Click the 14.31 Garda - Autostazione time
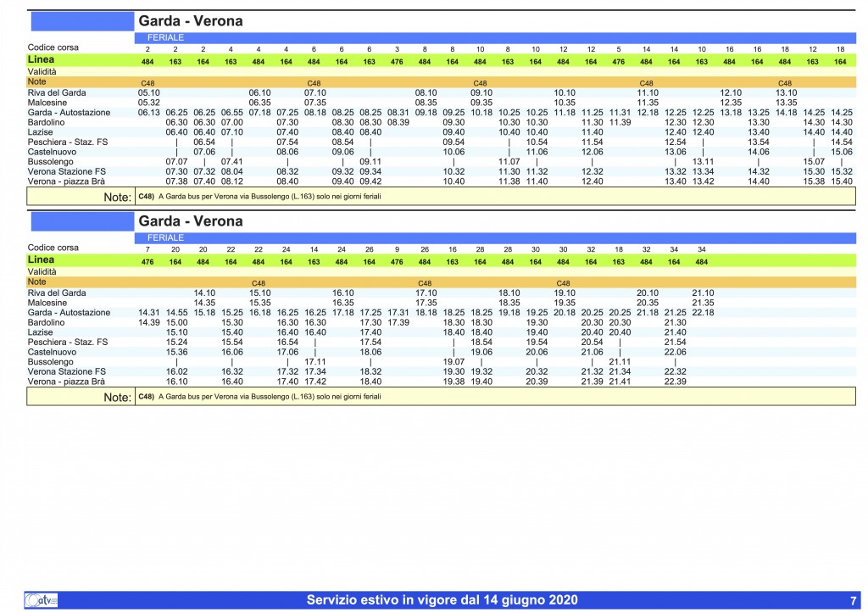This screenshot has height=613, width=868. coord(148,313)
